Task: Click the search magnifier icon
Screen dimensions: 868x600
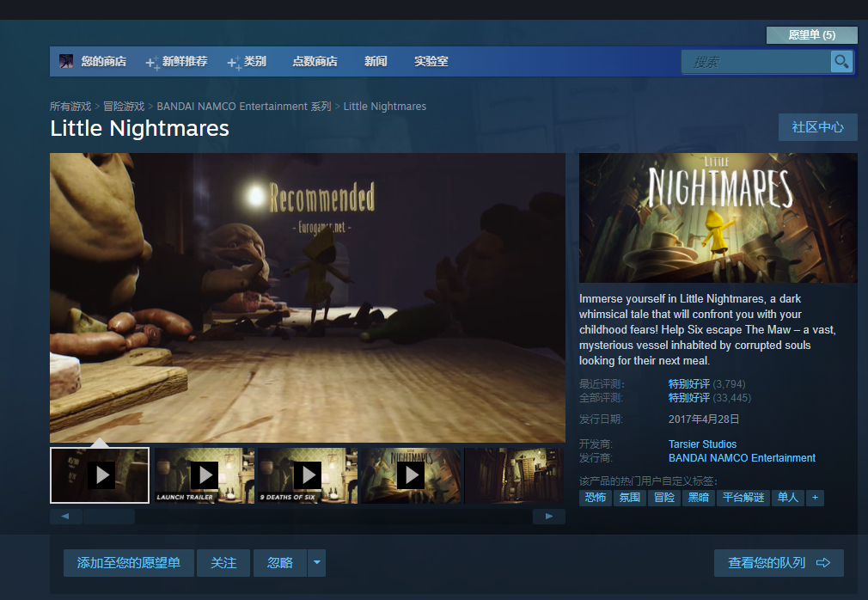Action: 840,61
